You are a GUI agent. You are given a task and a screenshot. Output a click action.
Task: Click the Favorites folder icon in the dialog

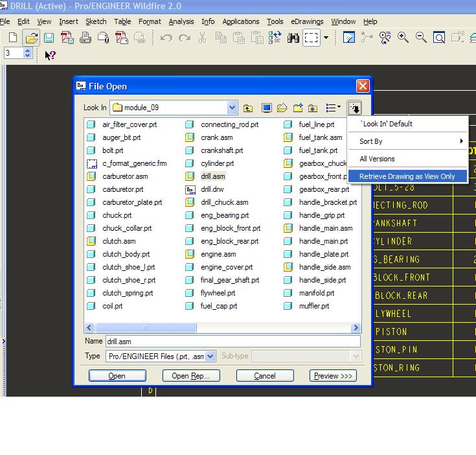[313, 108]
